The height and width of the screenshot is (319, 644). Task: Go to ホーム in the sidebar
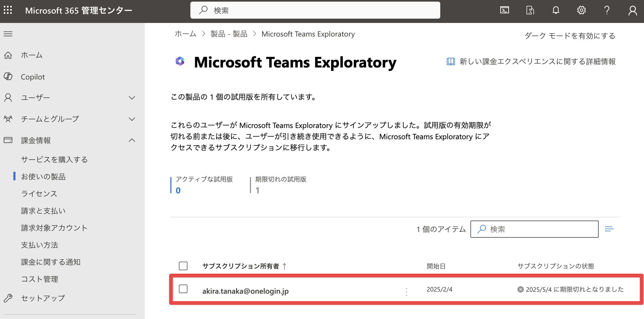tap(32, 55)
